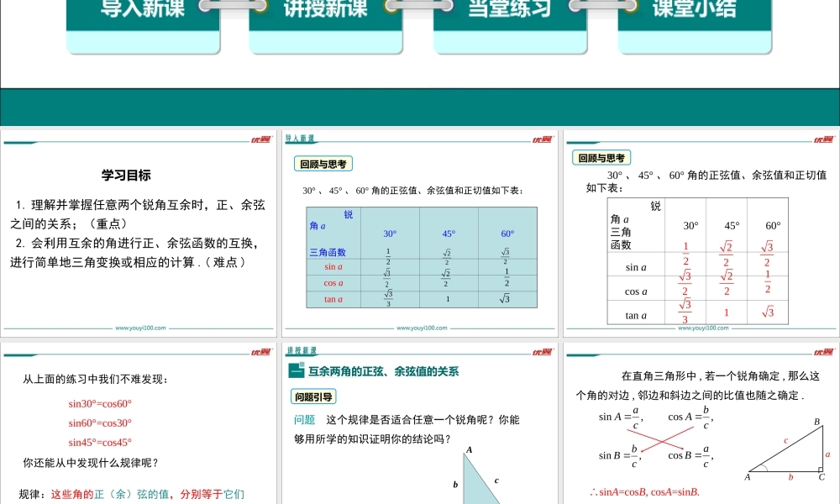The height and width of the screenshot is (504, 840).
Task: Click 优翼 logo on the互余两角 slide
Action: tap(542, 352)
